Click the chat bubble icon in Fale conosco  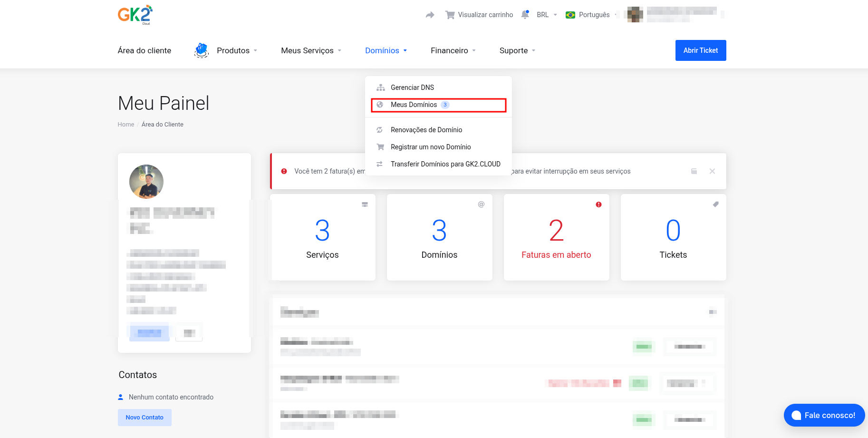pos(796,415)
